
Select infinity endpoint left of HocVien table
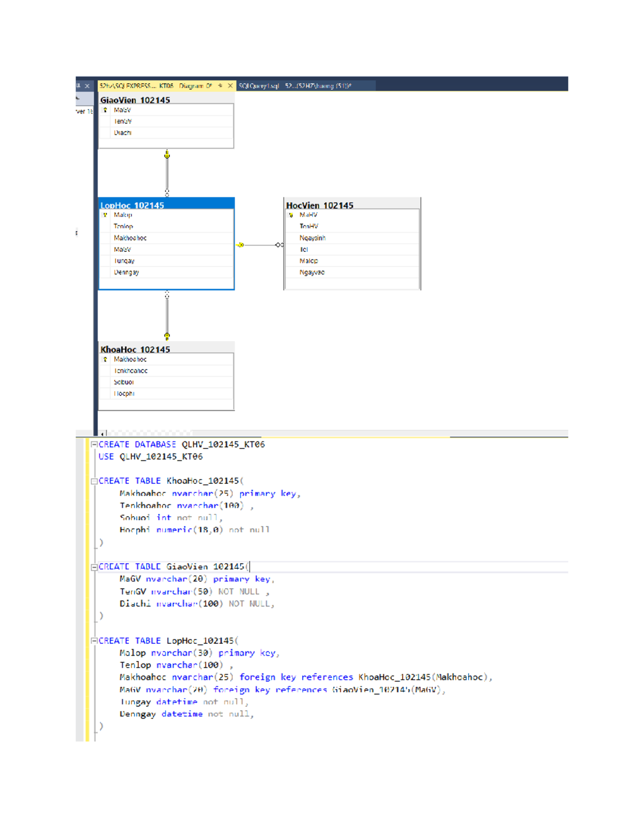pyautogui.click(x=279, y=245)
